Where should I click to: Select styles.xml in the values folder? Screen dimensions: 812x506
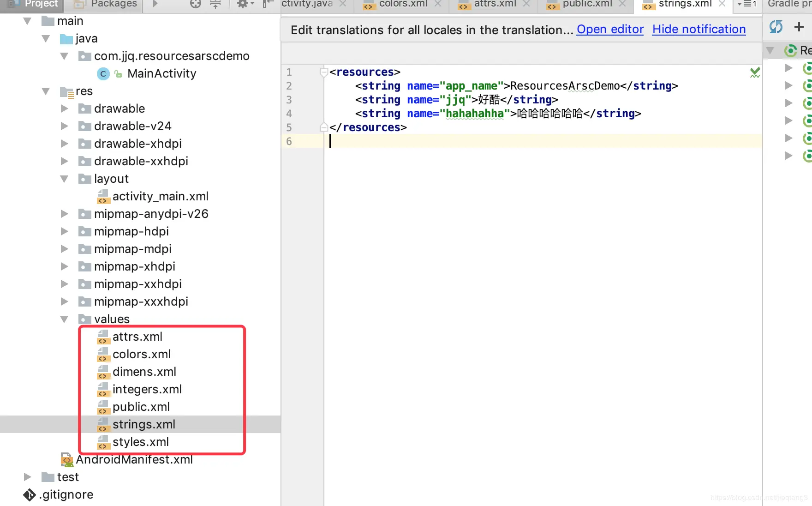point(141,442)
